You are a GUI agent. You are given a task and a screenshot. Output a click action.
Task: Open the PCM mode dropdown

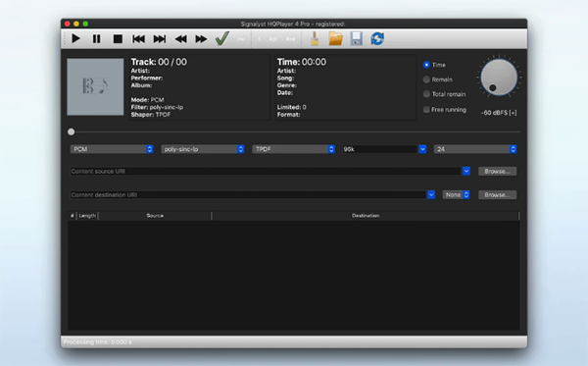(112, 149)
